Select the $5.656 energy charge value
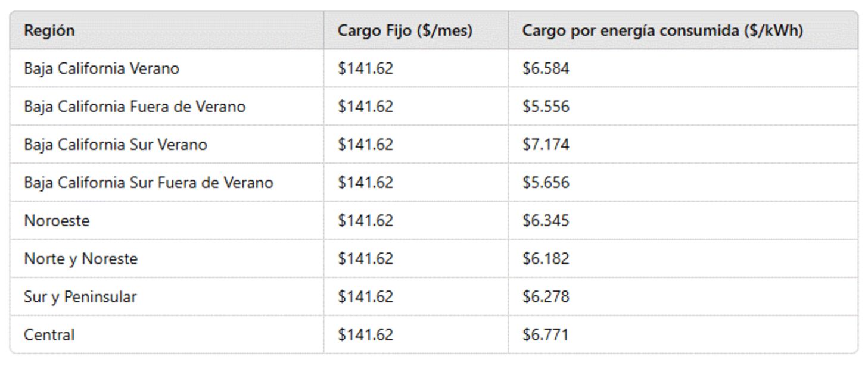 546,183
